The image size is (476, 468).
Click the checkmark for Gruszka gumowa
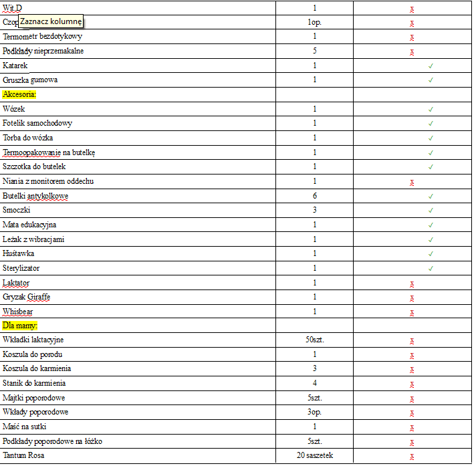(x=431, y=80)
